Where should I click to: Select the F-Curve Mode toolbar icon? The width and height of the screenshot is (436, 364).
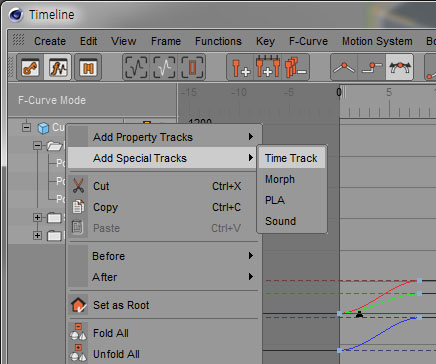tap(58, 68)
